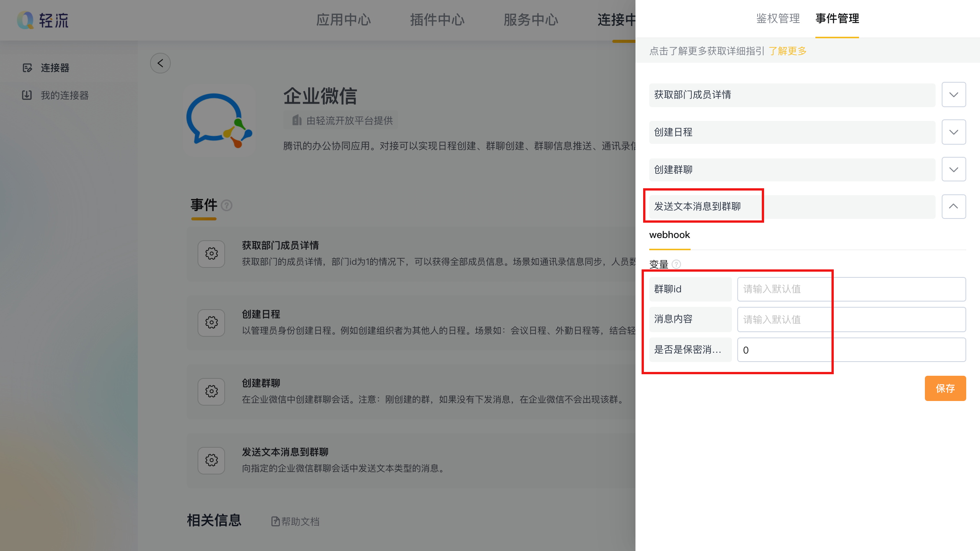Collapse the 发送文本消息到群聊 event chevron

point(954,206)
